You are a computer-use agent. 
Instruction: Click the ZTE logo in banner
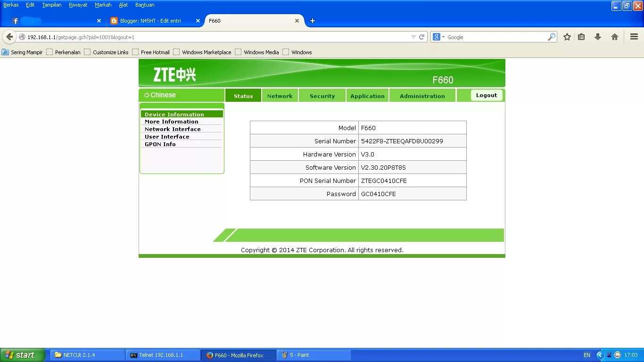pyautogui.click(x=174, y=74)
